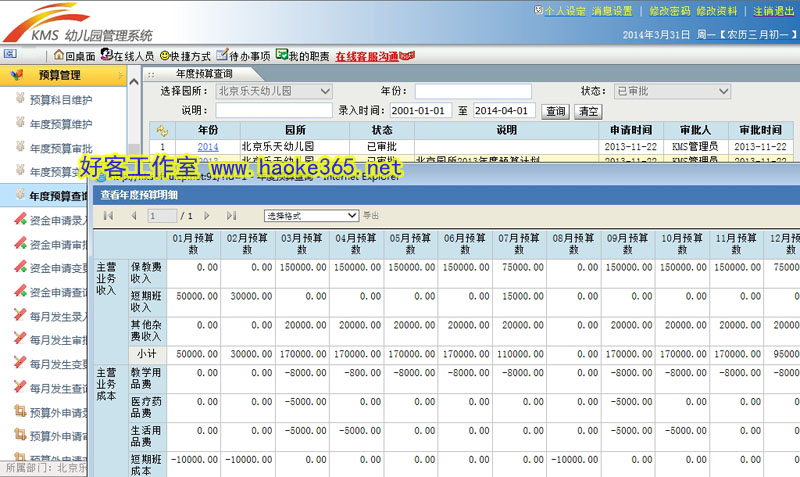Click start date field 2001-01-01
800x477 pixels.
(420, 110)
